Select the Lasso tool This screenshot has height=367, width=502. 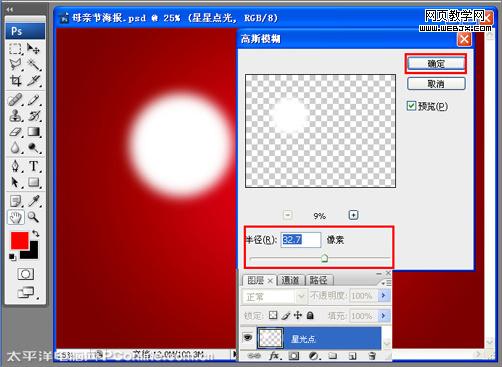point(15,64)
